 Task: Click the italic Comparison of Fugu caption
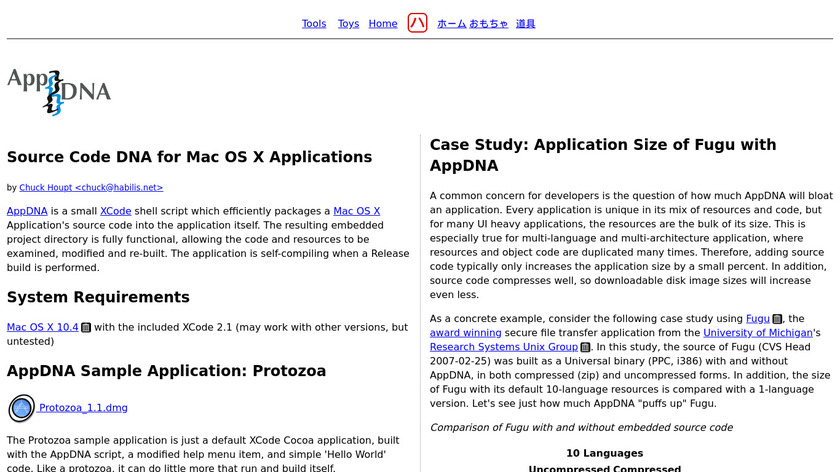coord(581,428)
